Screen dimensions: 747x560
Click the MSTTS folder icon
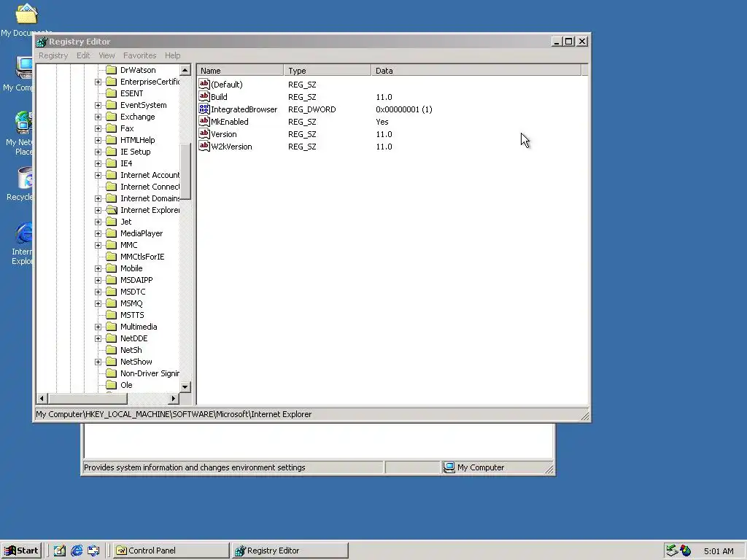click(x=111, y=315)
